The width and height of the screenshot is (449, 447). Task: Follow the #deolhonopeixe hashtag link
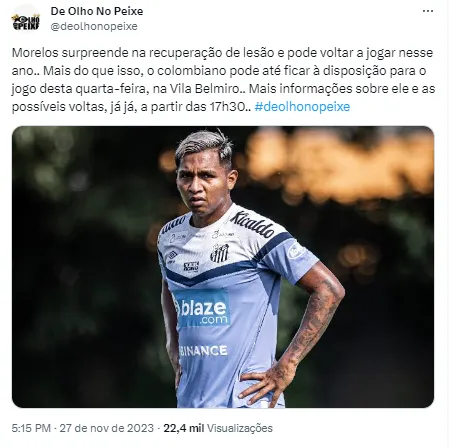302,107
